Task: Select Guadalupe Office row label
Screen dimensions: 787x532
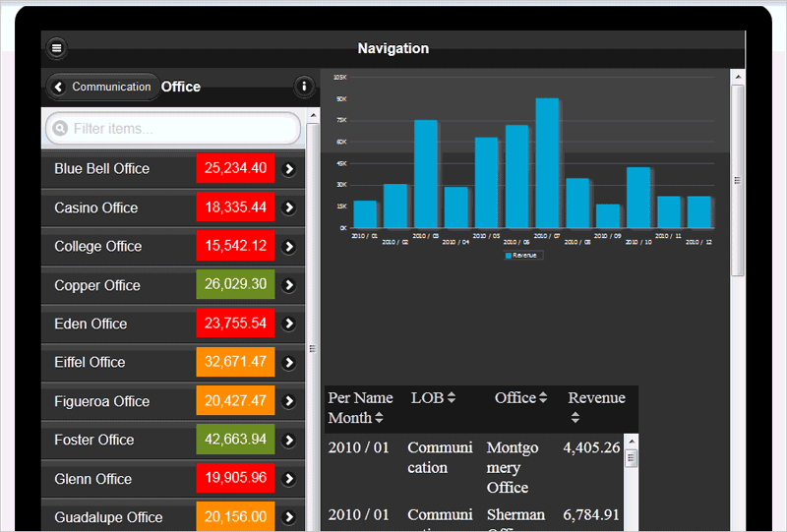Action: 108,517
